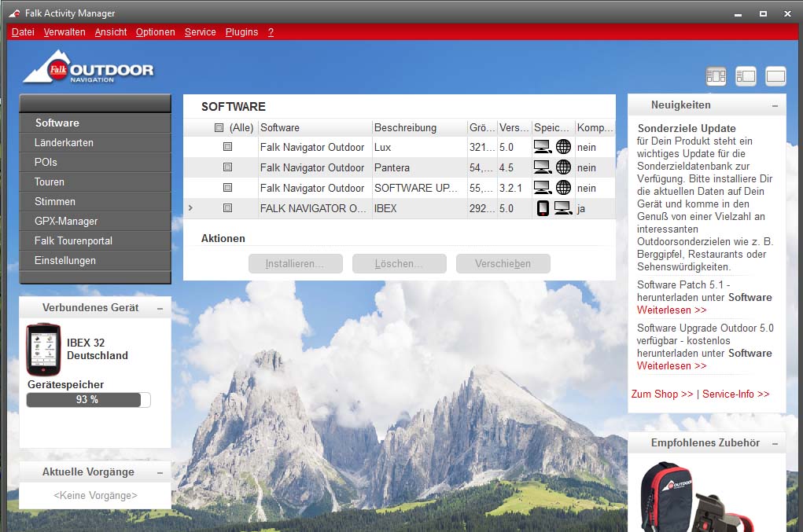The image size is (803, 532).
Task: Open the GPX-Manager sidebar section
Action: (66, 221)
